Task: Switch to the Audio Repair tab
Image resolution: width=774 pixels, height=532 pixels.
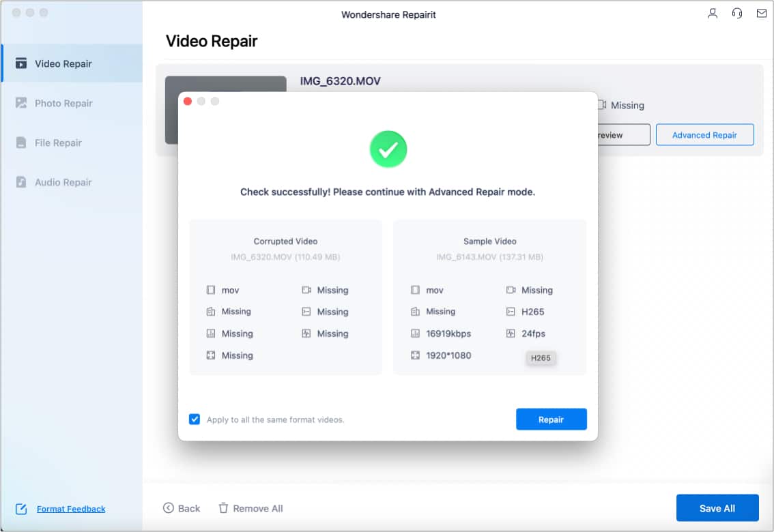Action: pyautogui.click(x=63, y=182)
